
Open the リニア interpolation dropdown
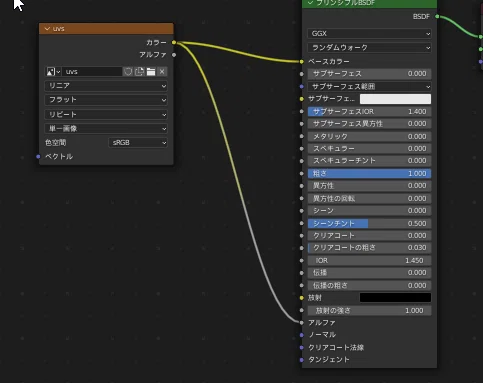point(106,86)
